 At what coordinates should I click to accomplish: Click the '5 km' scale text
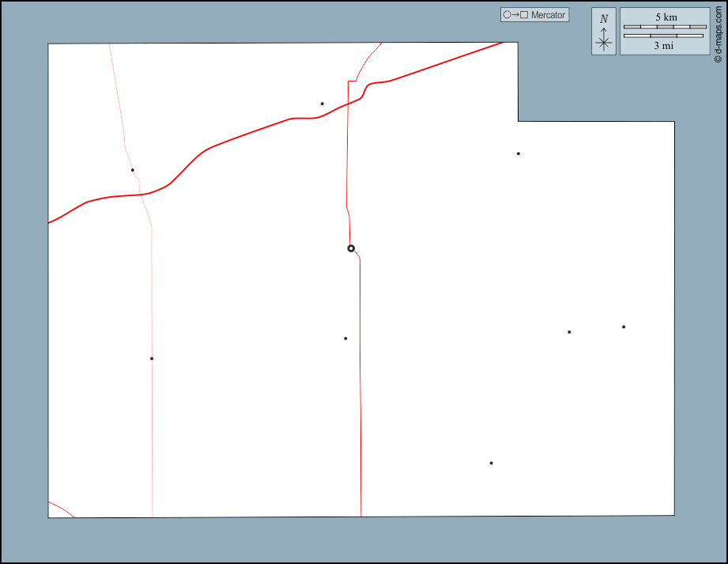[666, 17]
